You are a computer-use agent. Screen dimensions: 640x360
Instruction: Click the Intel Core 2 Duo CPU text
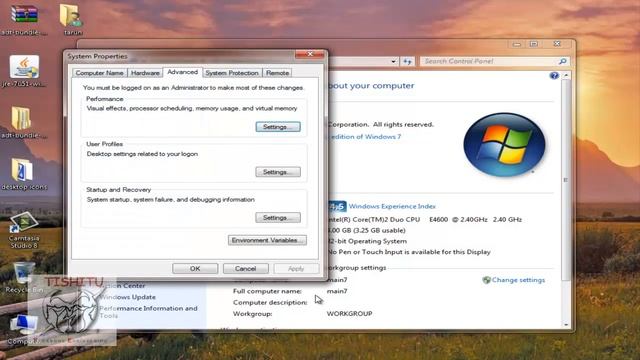[x=424, y=220]
